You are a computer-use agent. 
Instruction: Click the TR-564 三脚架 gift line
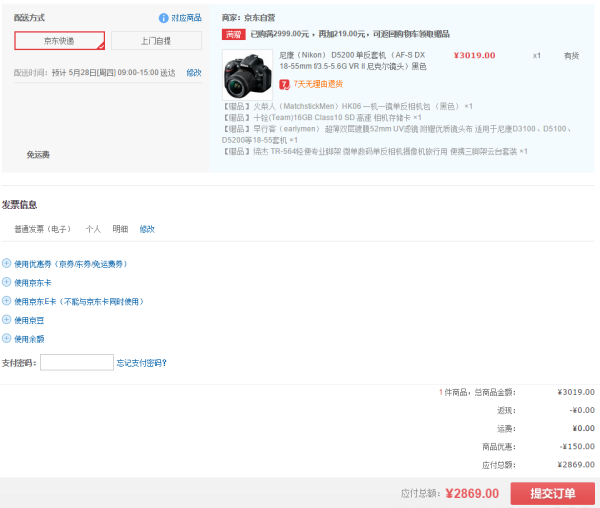(x=375, y=151)
